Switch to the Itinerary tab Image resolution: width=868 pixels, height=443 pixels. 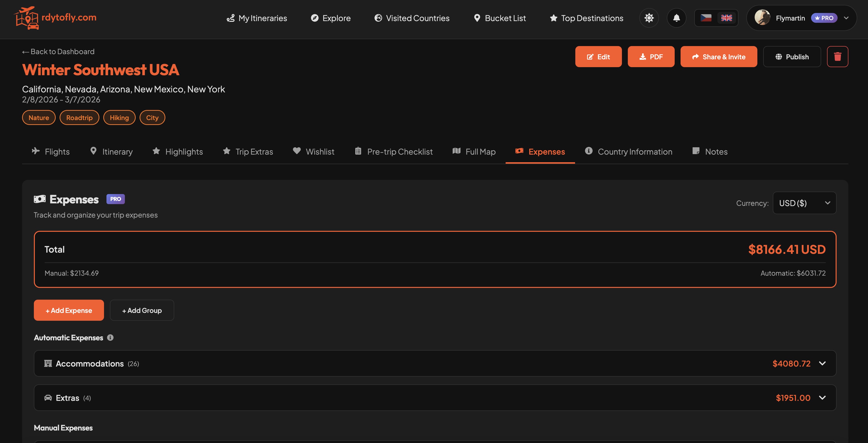111,151
